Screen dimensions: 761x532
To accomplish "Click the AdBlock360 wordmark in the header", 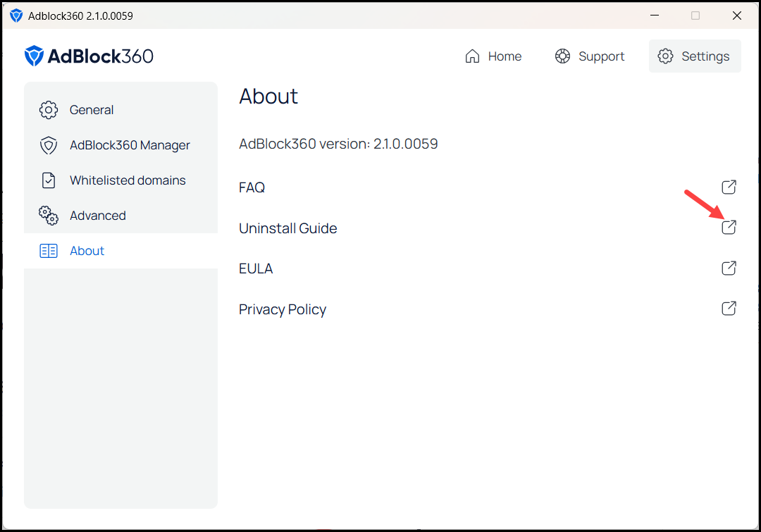I will coord(101,56).
